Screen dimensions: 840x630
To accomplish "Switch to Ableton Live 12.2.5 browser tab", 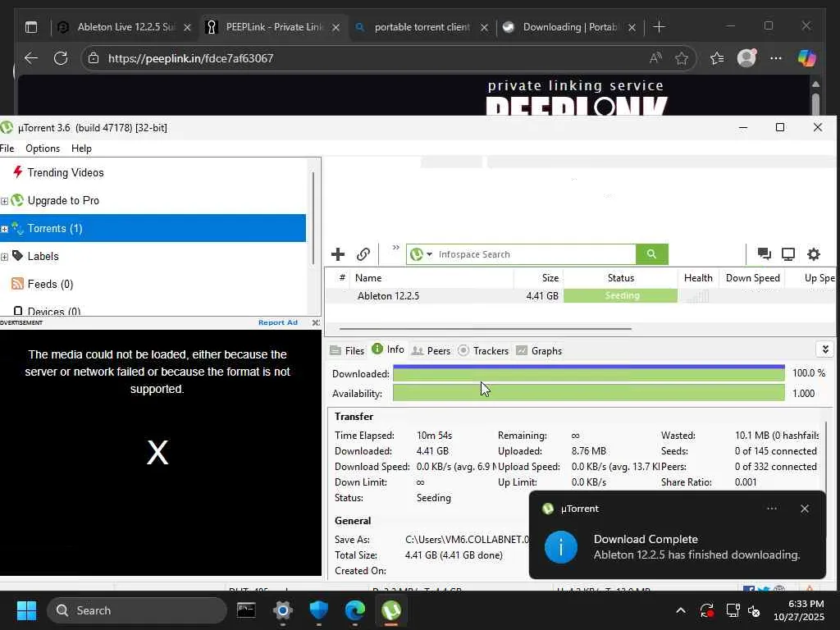I will coord(125,27).
